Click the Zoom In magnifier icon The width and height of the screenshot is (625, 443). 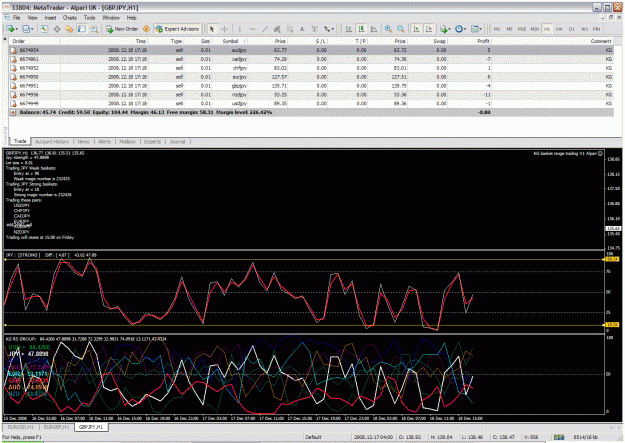[x=388, y=29]
